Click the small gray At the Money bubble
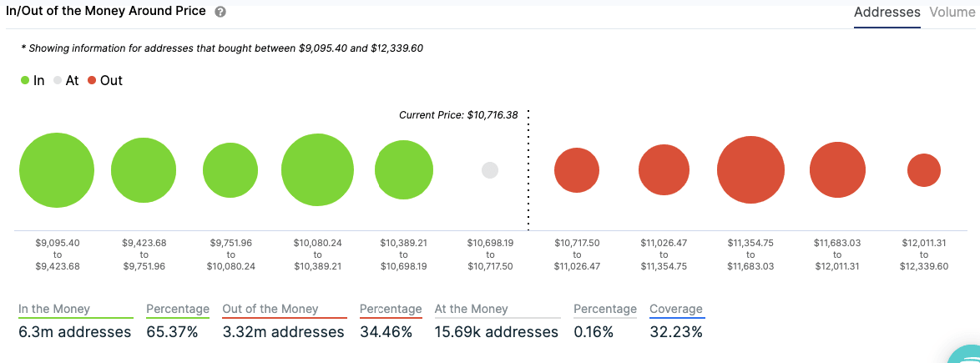Viewport: 980px width, 363px height. (x=490, y=170)
